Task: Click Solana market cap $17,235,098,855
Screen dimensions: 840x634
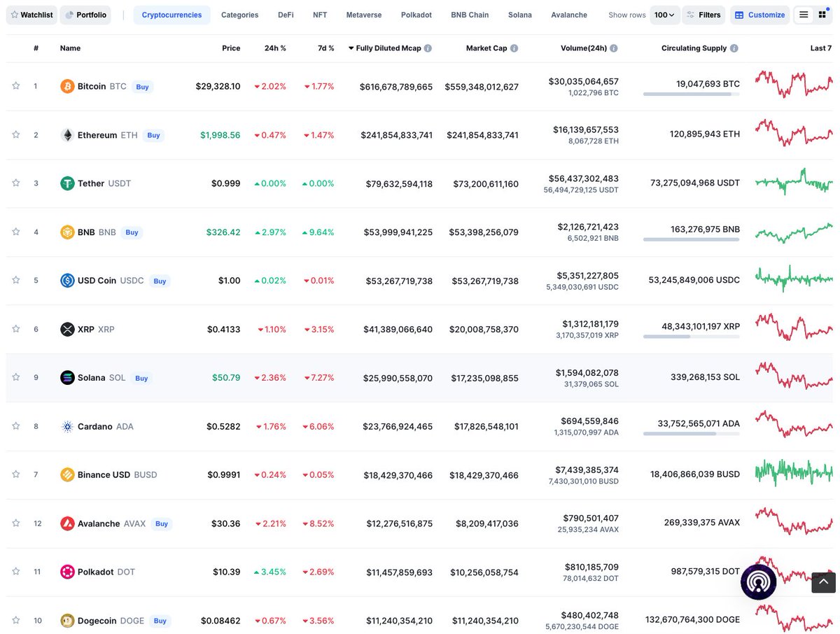Action: pos(486,378)
